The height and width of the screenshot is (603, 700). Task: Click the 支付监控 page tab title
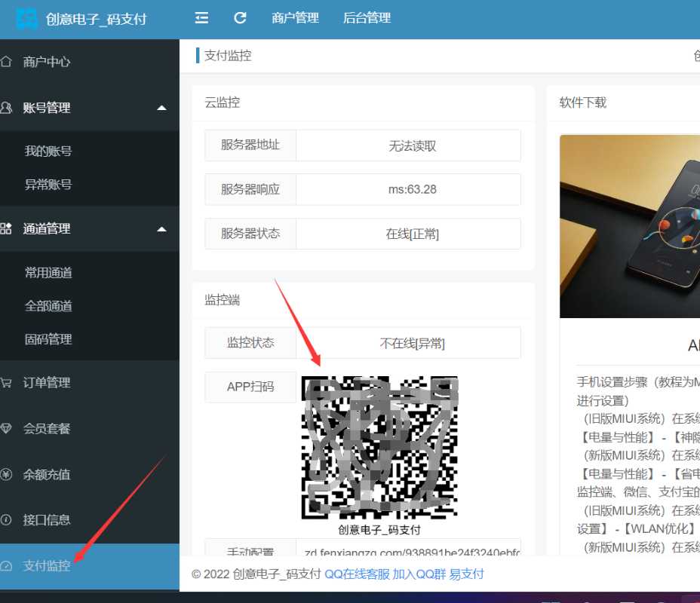228,56
